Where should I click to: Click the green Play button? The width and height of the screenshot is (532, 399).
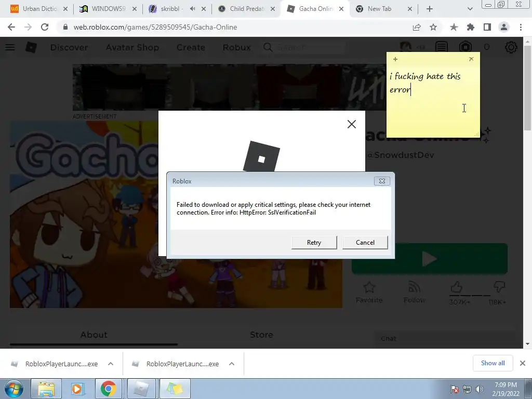click(x=430, y=259)
